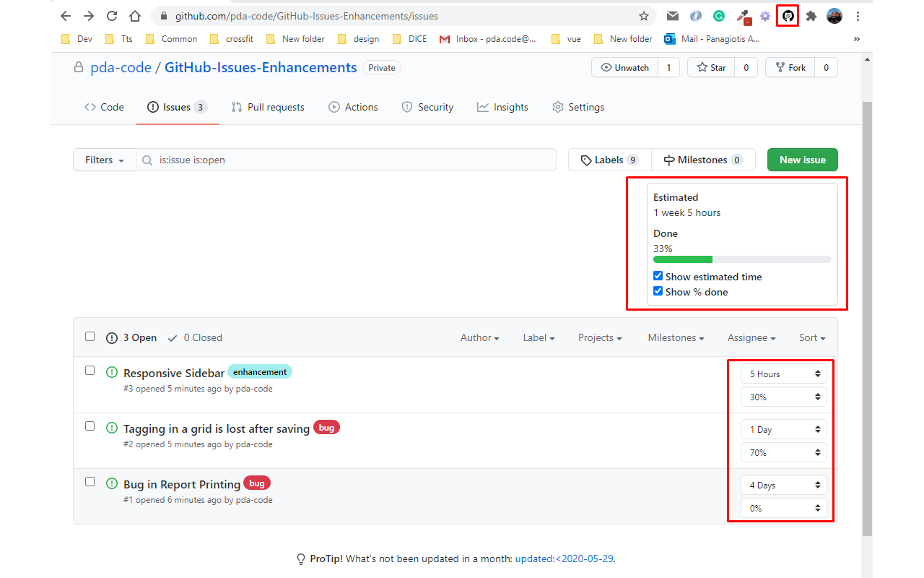Open the Insights tab
924x578 pixels.
503,107
